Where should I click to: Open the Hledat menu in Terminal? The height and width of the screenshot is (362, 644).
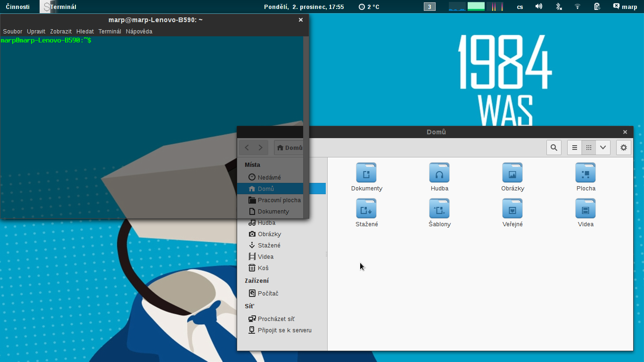click(85, 31)
